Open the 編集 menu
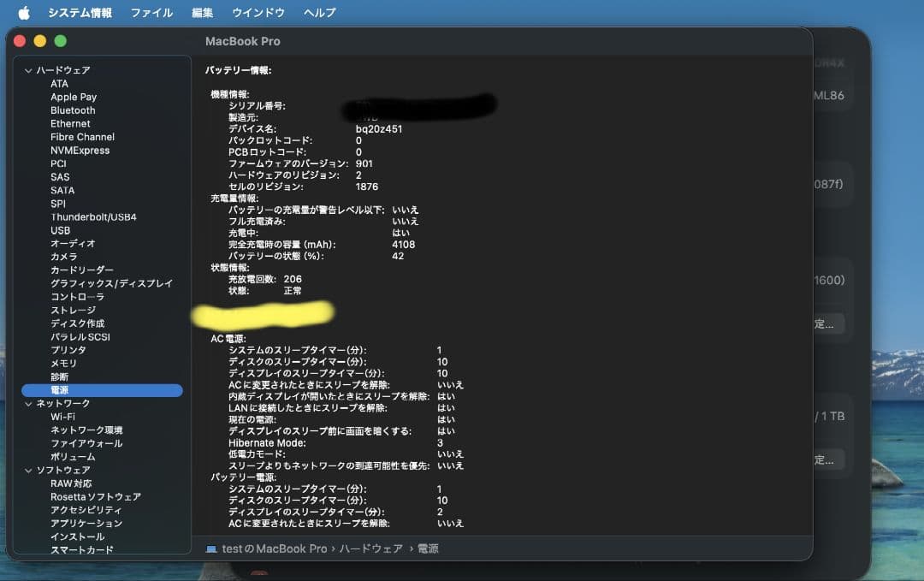Viewport: 924px width, 581px height. pos(204,12)
